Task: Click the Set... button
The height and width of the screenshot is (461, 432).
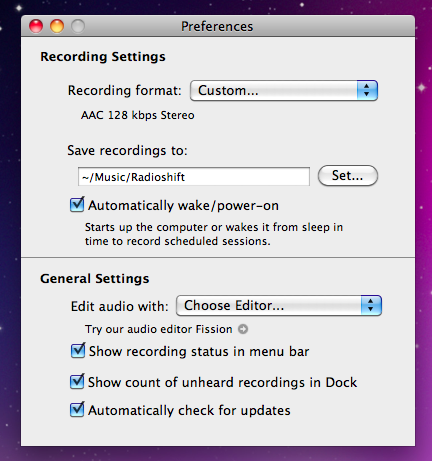Action: click(348, 176)
